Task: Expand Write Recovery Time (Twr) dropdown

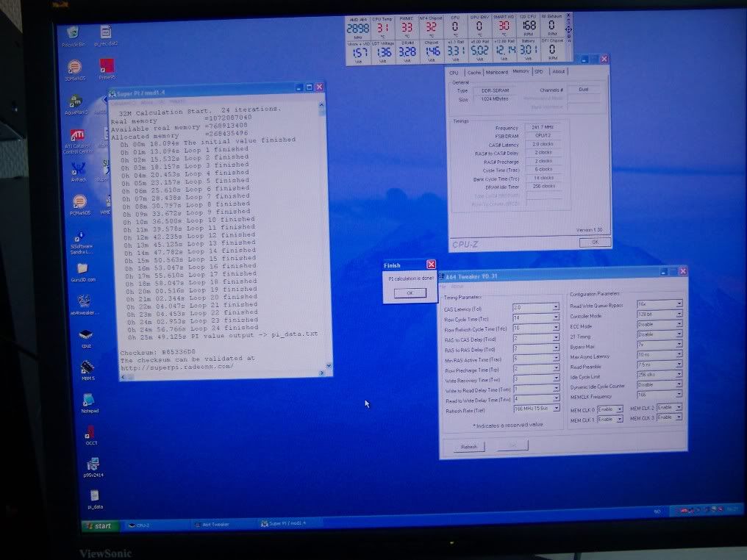Action: click(556, 378)
